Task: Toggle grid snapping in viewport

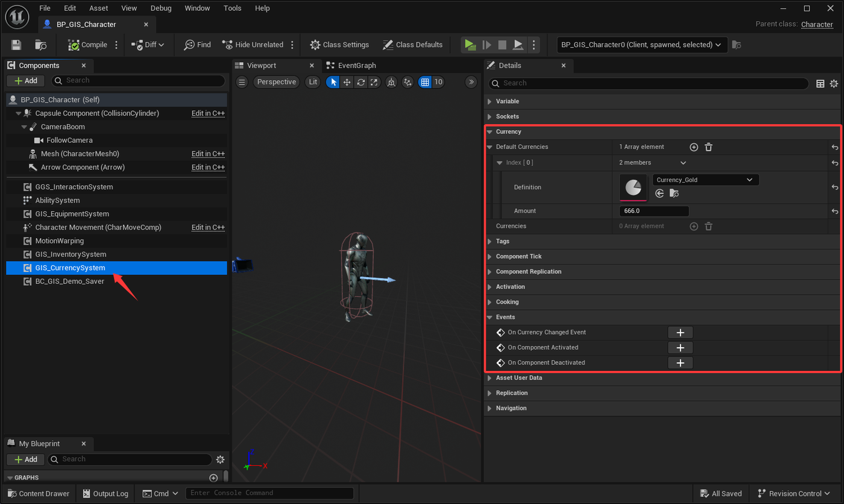Action: 425,82
